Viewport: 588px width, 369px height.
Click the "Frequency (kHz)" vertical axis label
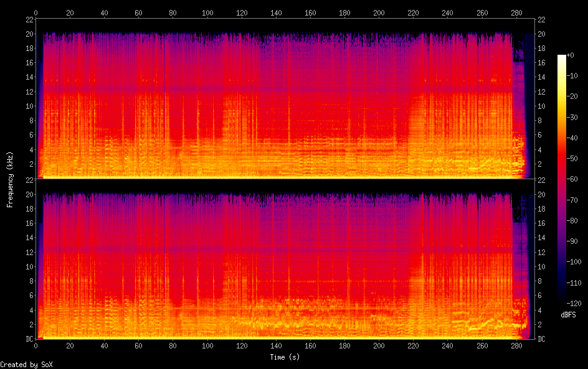point(10,179)
